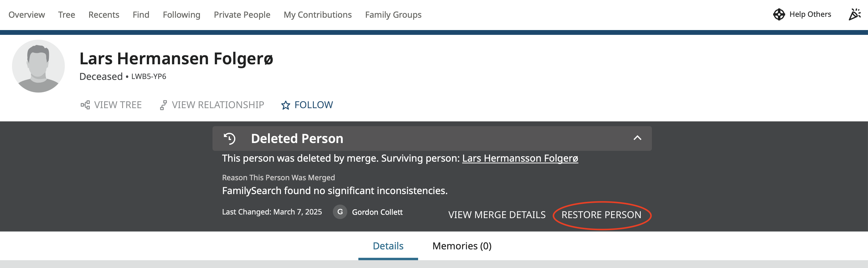Click the View Relationship icon
Viewport: 868px width, 268px height.
coord(163,105)
